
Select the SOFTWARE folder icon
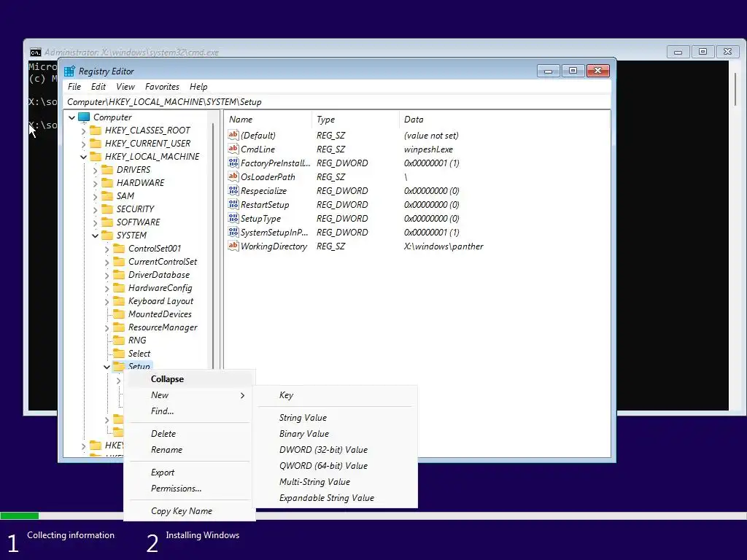click(x=108, y=222)
